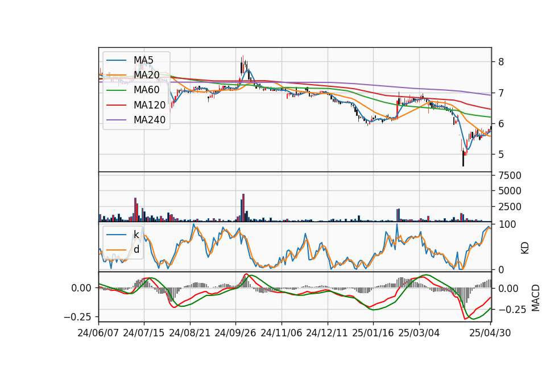Click the price axis value 6
This screenshot has height=392, width=546.
click(501, 124)
